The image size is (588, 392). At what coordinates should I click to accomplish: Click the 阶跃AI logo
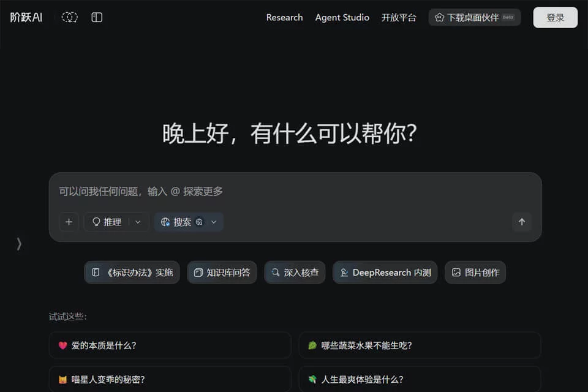(x=26, y=17)
